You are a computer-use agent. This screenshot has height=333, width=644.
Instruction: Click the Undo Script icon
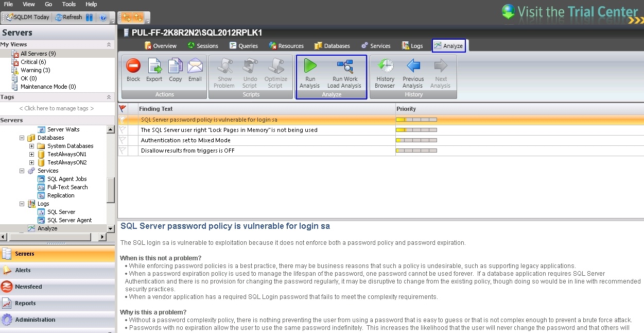pyautogui.click(x=250, y=65)
